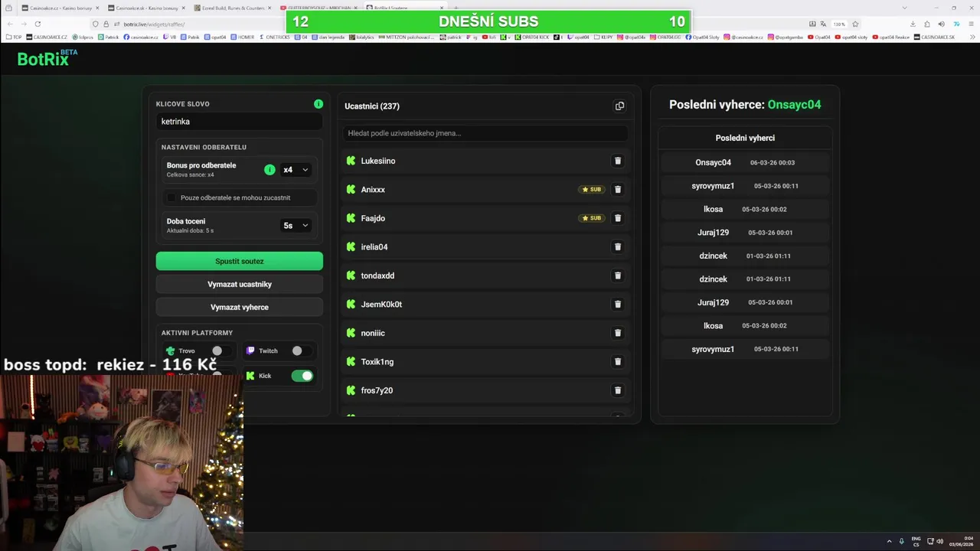Remove noniiic with trash icon
This screenshot has width=980, height=551.
pyautogui.click(x=618, y=333)
